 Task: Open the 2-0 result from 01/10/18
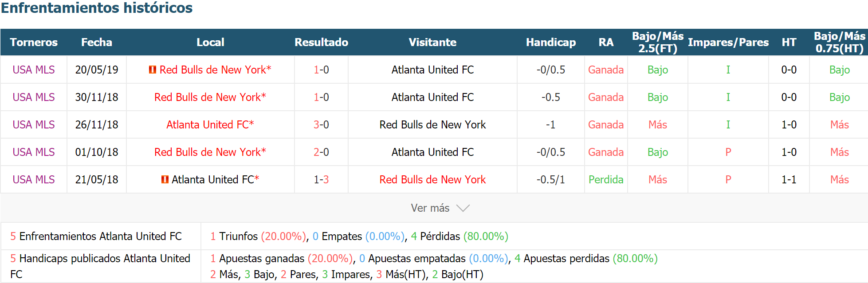tap(321, 152)
